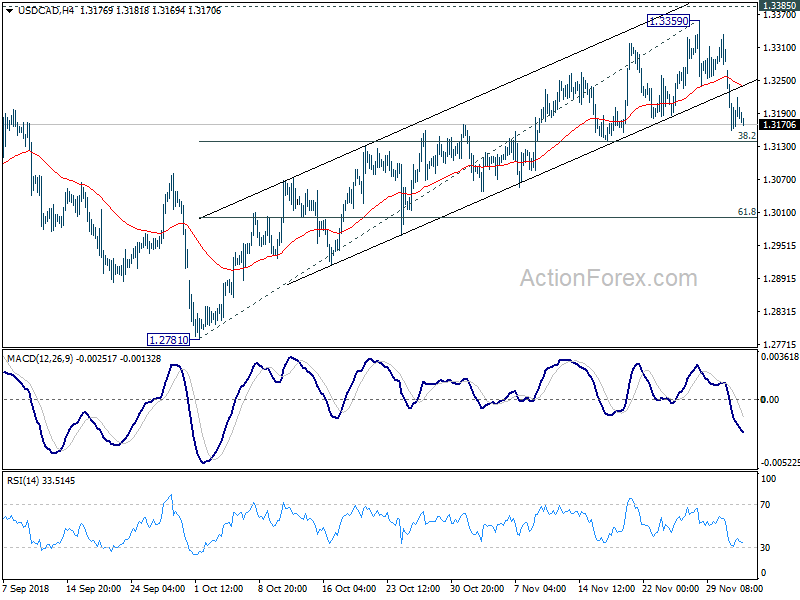Click the 1.33850 price level tag
This screenshot has width=800, height=600.
[779, 6]
